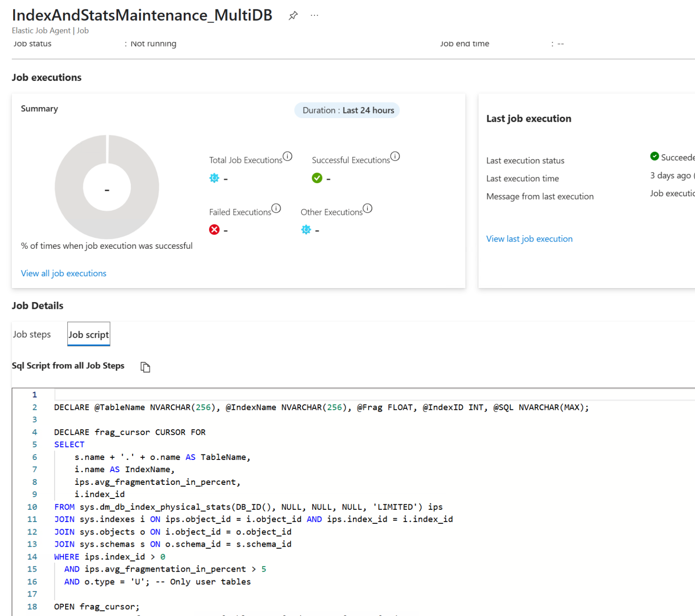Select the Job script tab
Viewport: 695px width, 616px height.
88,334
